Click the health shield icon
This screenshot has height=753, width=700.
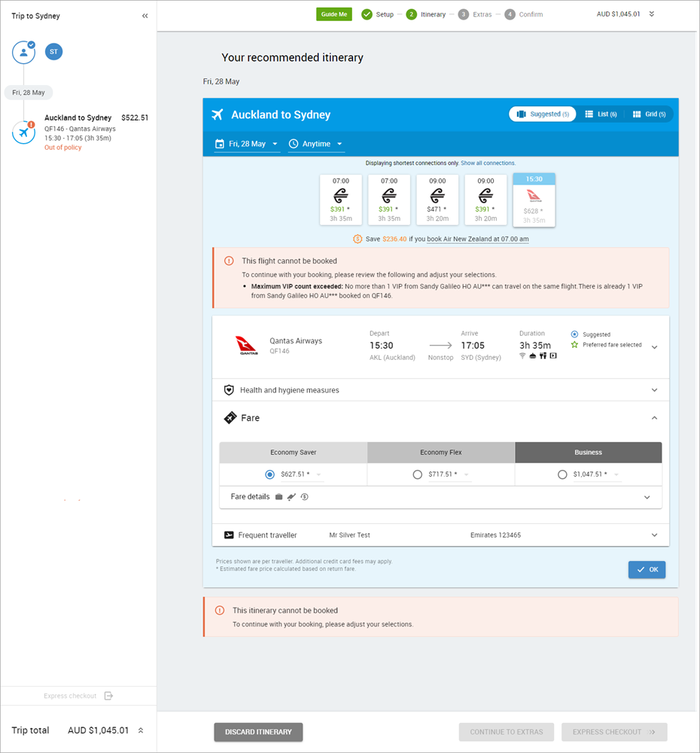click(x=229, y=390)
